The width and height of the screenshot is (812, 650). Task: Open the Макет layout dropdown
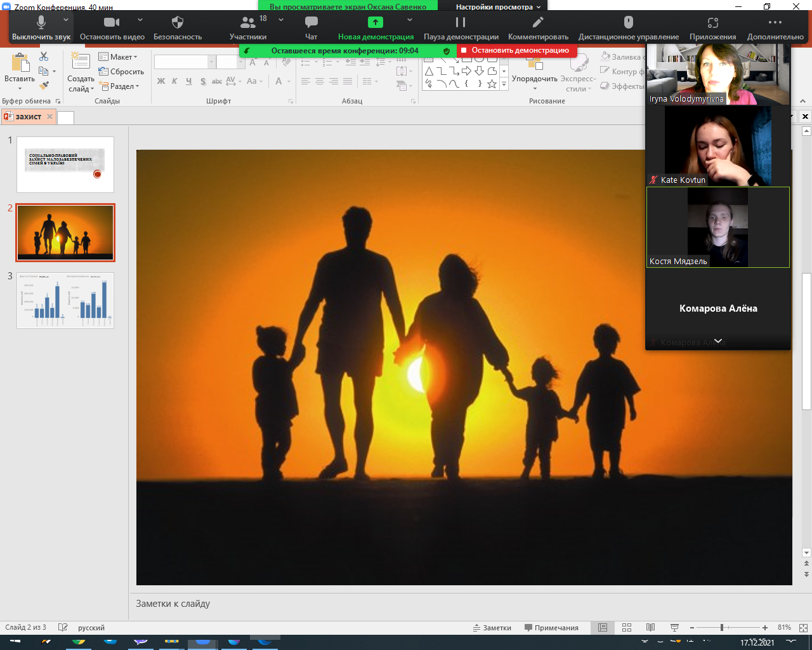pyautogui.click(x=118, y=57)
